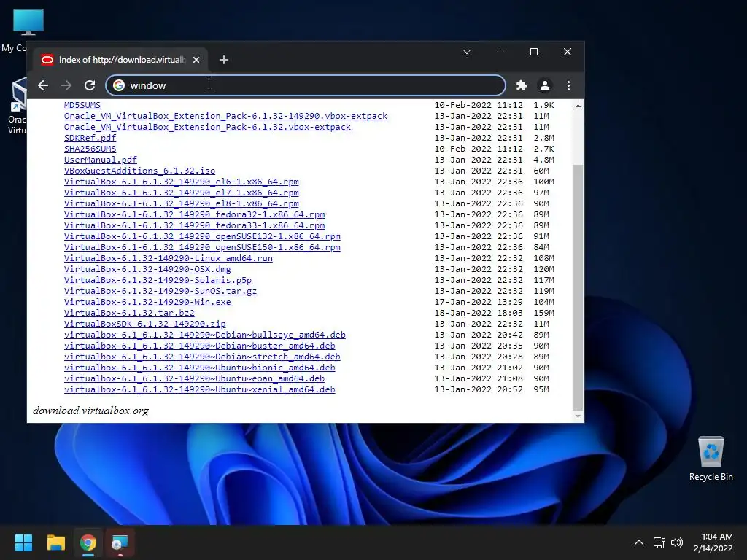Click the volume speaker tray icon
This screenshot has height=560, width=747.
(x=676, y=542)
